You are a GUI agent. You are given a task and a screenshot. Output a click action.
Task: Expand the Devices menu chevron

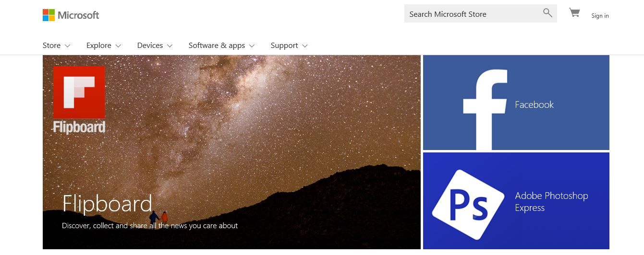point(170,46)
